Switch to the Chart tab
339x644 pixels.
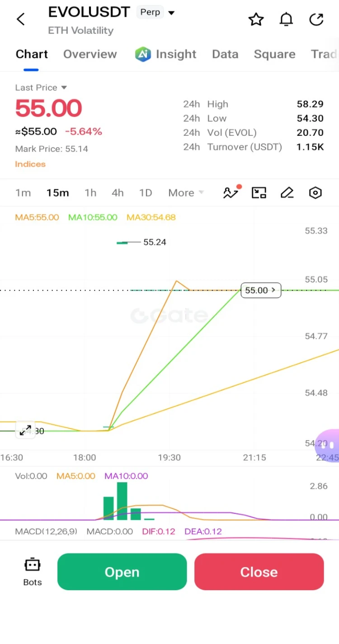pos(32,54)
